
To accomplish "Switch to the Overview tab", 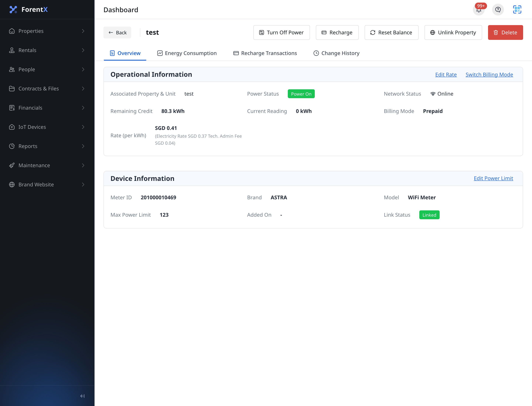I will pos(125,53).
